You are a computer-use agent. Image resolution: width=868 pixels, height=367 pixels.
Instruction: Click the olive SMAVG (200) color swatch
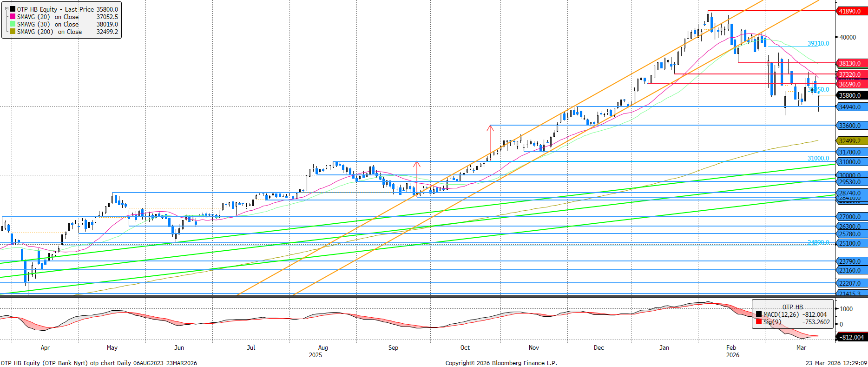click(13, 32)
